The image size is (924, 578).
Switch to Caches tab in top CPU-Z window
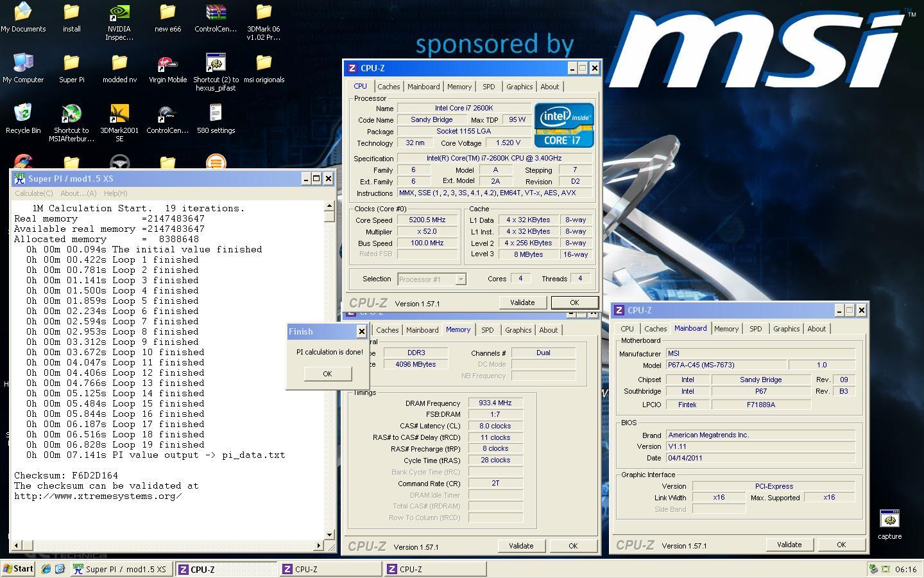[388, 87]
